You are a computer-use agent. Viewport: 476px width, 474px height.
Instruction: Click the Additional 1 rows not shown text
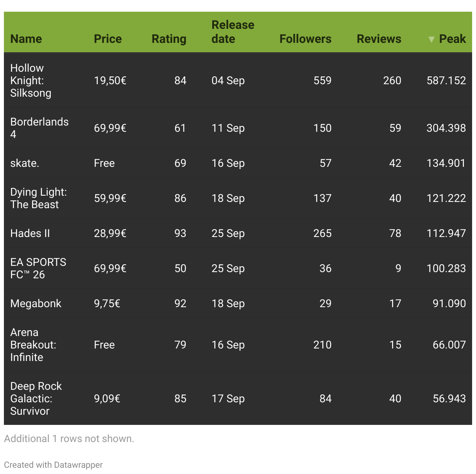point(69,439)
